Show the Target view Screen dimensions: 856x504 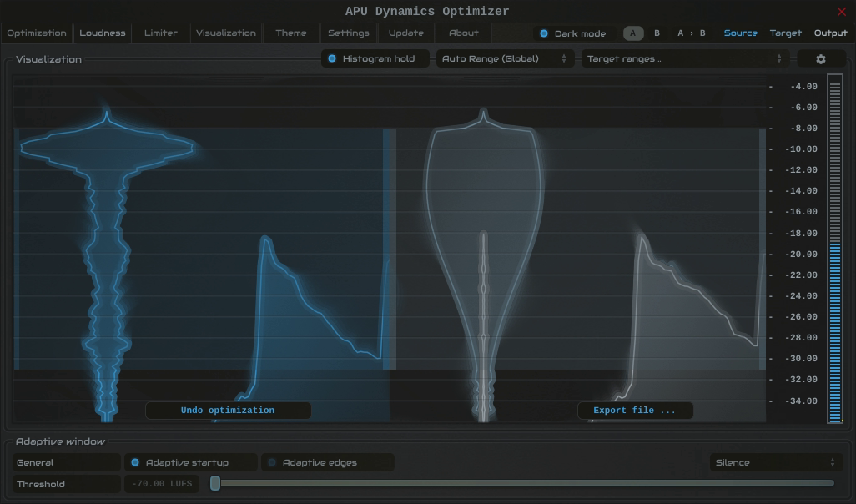[786, 33]
